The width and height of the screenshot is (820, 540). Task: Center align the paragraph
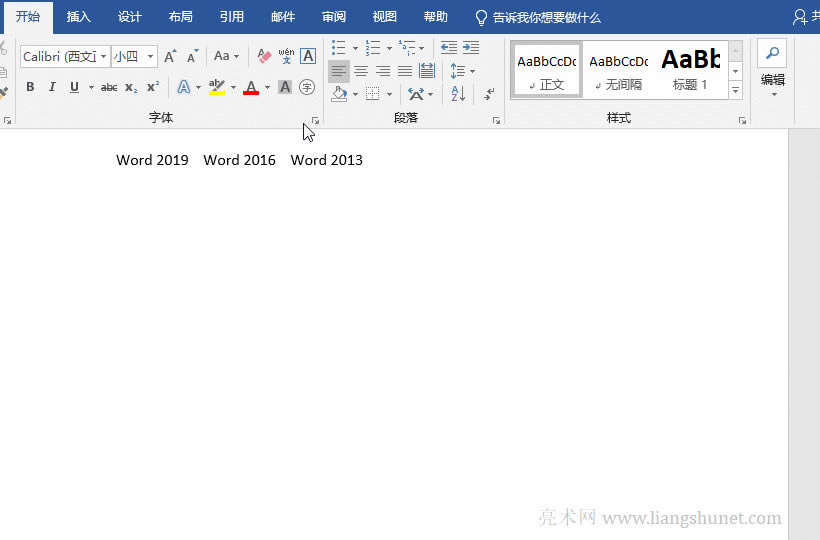point(361,71)
